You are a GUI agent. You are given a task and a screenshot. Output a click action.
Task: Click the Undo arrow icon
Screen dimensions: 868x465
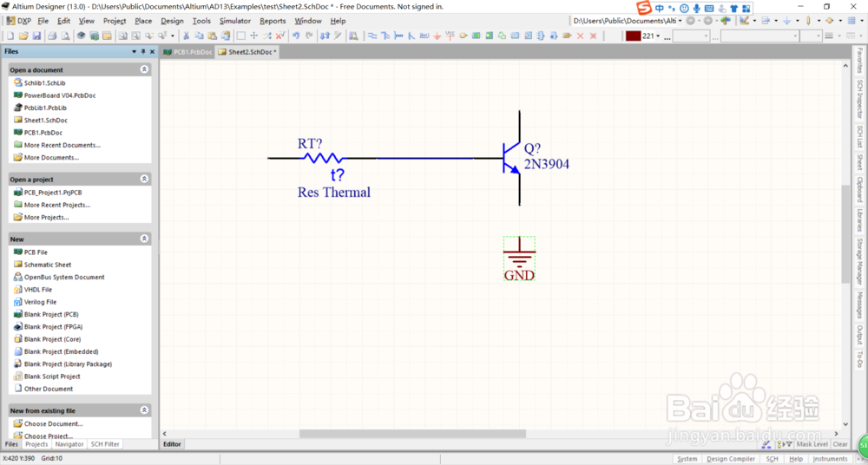coord(296,36)
